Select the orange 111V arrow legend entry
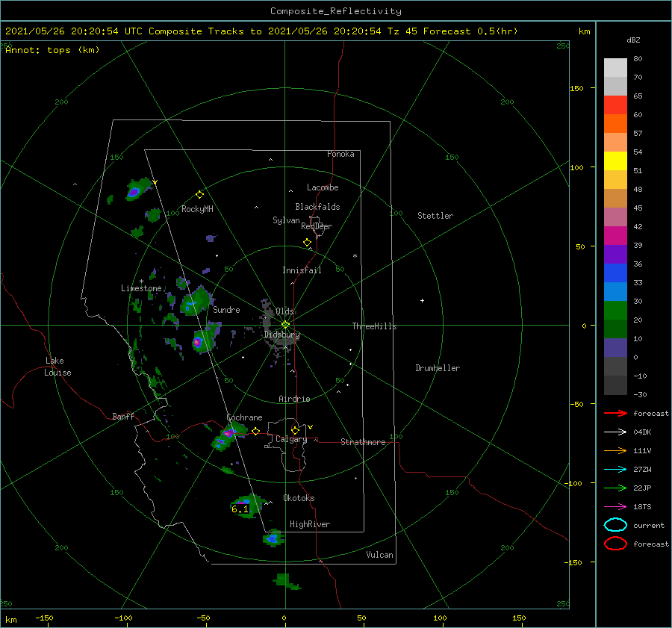 click(615, 450)
